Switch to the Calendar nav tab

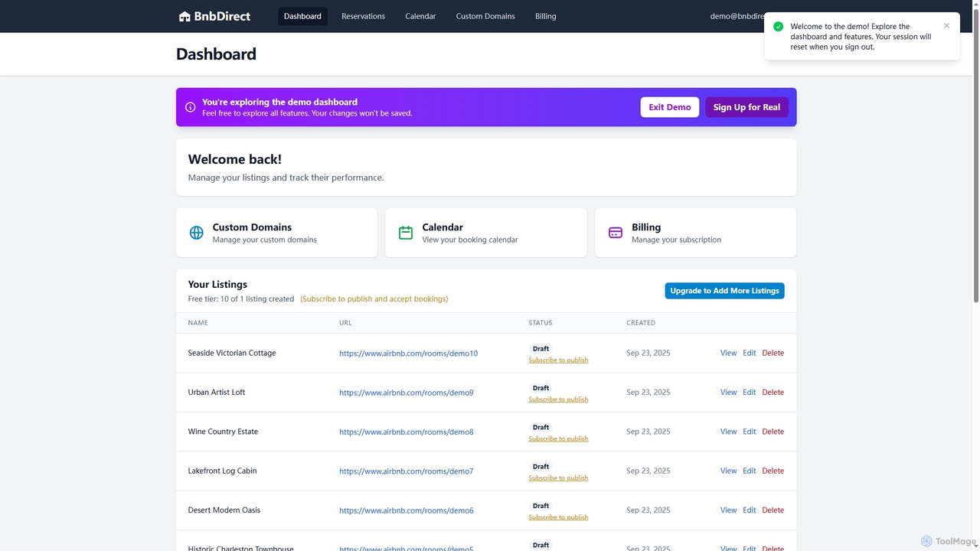(420, 16)
